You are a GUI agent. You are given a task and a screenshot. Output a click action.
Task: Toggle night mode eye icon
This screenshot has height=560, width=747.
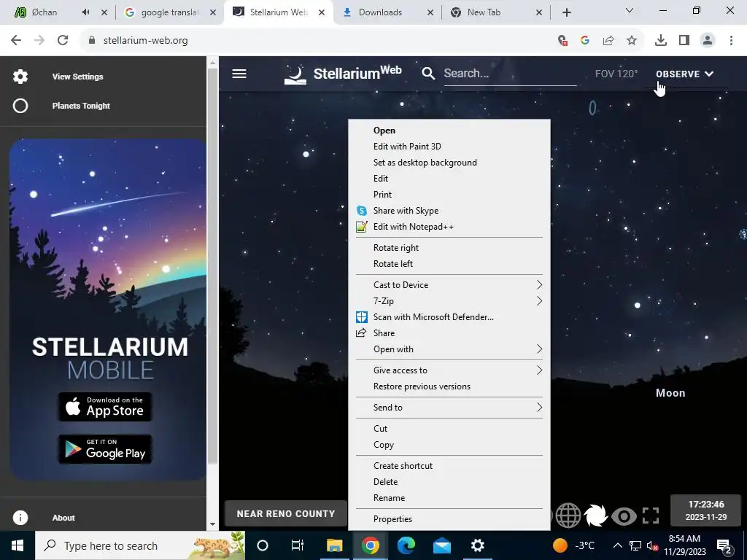pos(624,516)
